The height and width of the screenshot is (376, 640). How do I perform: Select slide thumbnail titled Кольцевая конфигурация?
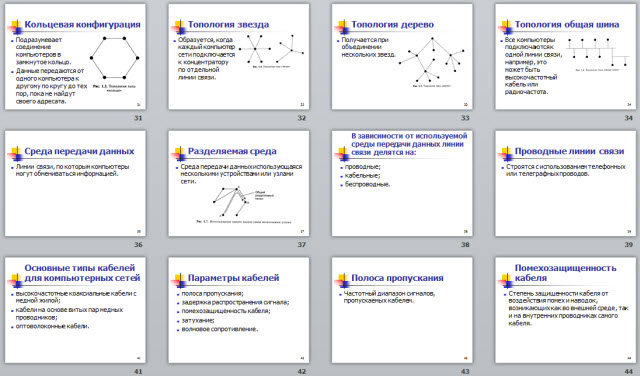(75, 57)
